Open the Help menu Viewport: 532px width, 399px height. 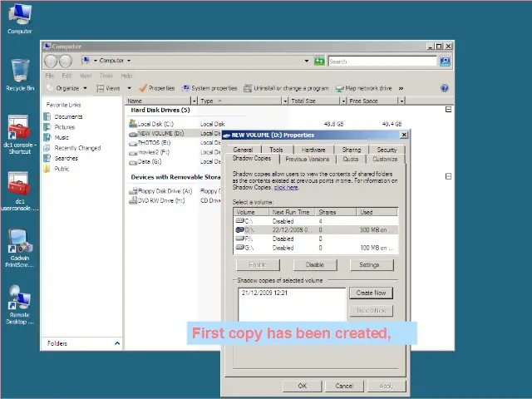[126, 76]
